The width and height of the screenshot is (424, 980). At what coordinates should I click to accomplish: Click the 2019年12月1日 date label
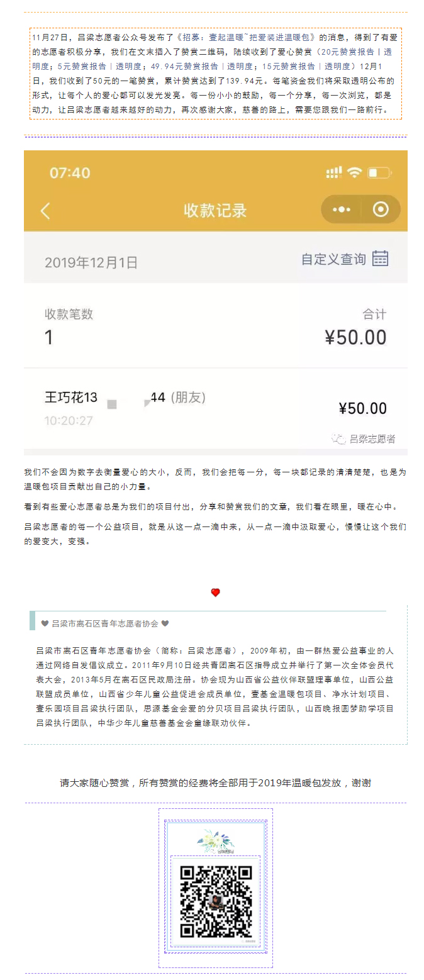[91, 263]
